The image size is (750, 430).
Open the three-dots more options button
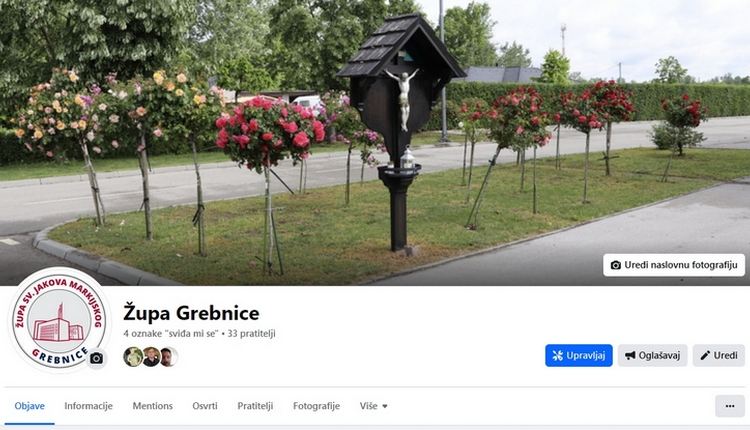[729, 406]
